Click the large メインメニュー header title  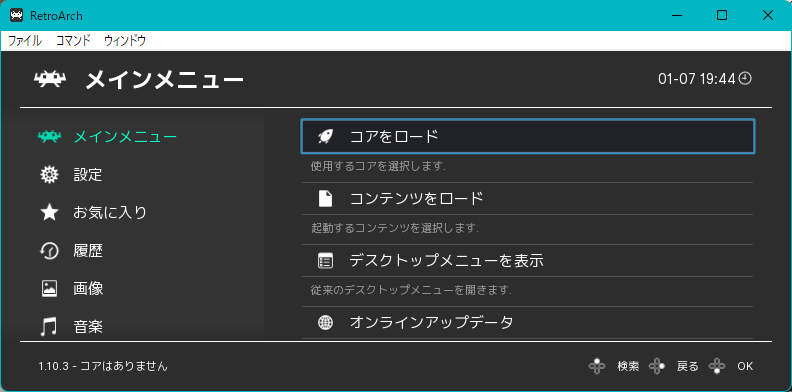[165, 80]
